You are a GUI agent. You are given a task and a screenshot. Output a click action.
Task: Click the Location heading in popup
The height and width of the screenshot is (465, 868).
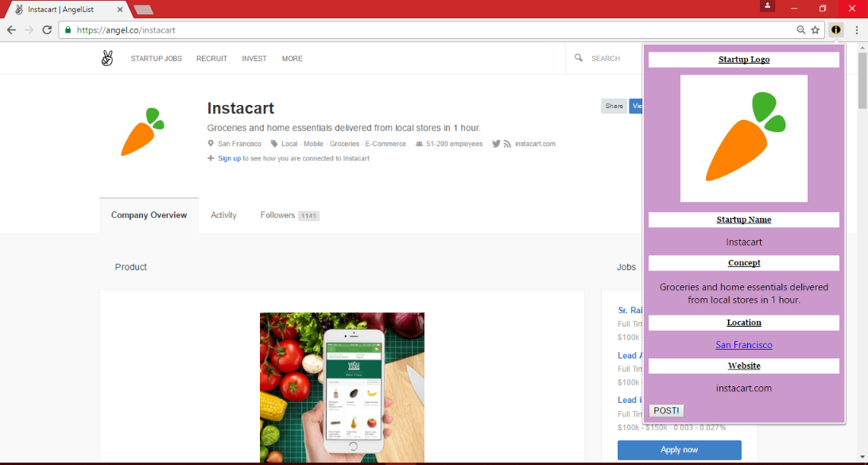pyautogui.click(x=744, y=323)
